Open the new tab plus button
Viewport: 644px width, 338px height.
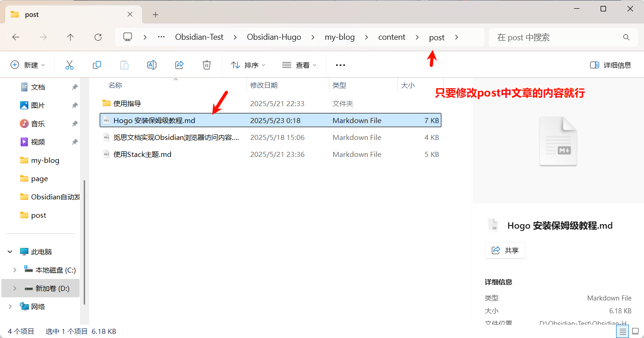click(156, 15)
